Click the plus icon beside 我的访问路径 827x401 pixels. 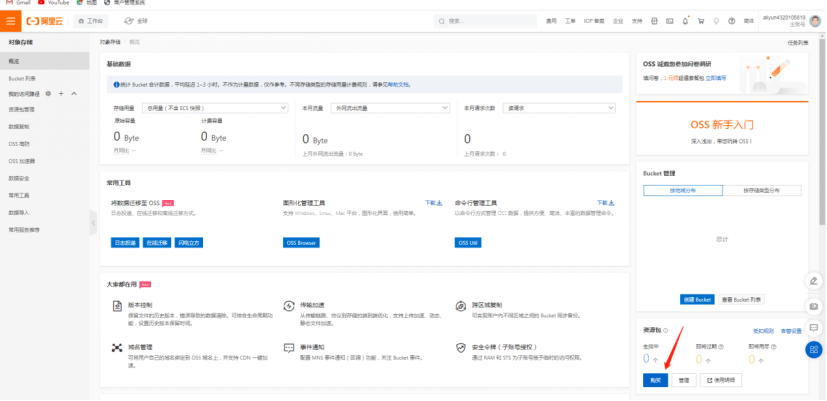click(x=61, y=93)
